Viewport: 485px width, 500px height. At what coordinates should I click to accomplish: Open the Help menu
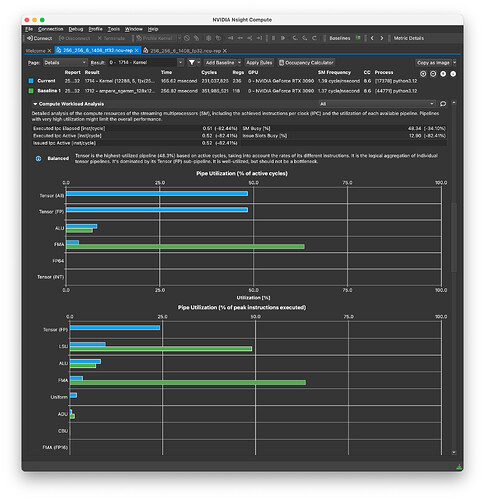pyautogui.click(x=153, y=29)
